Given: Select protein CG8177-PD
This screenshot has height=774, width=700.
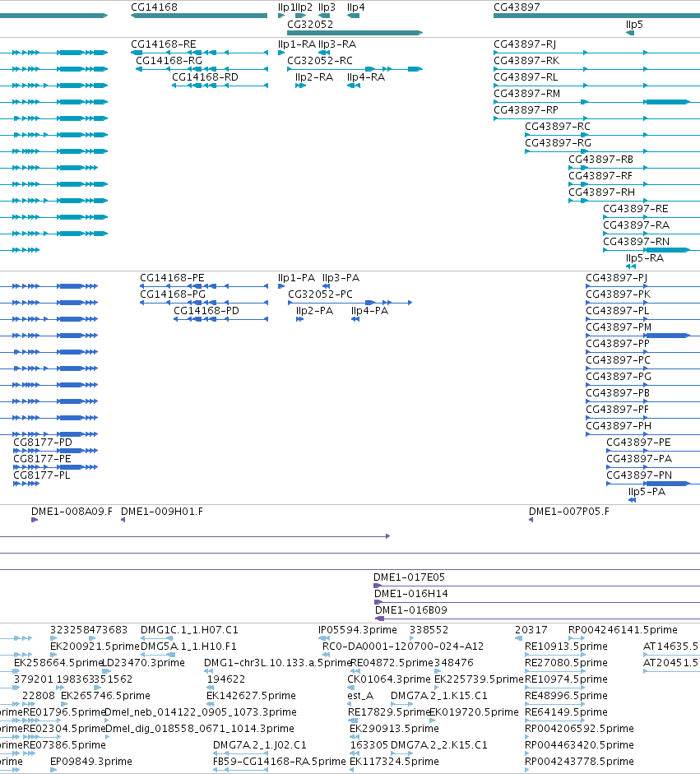Looking at the screenshot, I should (x=55, y=451).
